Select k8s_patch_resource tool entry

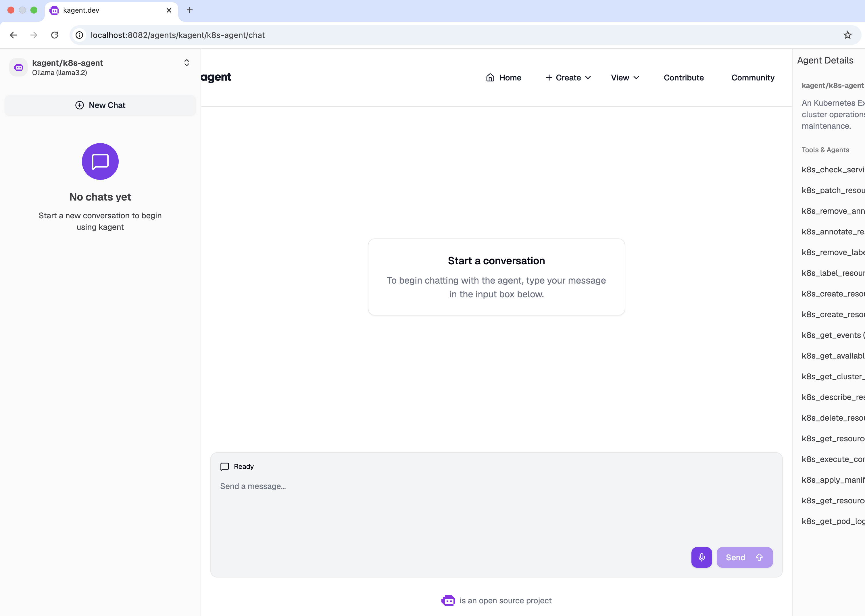point(833,190)
